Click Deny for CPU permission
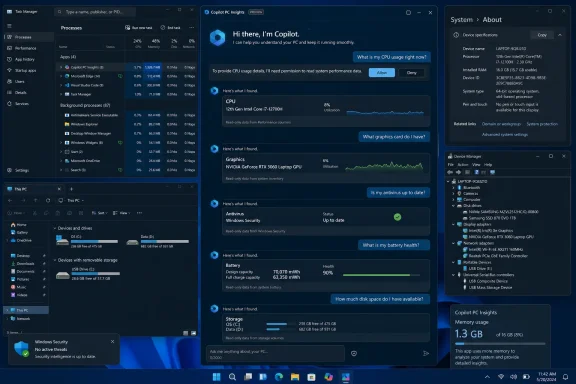Image resolution: width=576 pixels, height=384 pixels. (411, 72)
